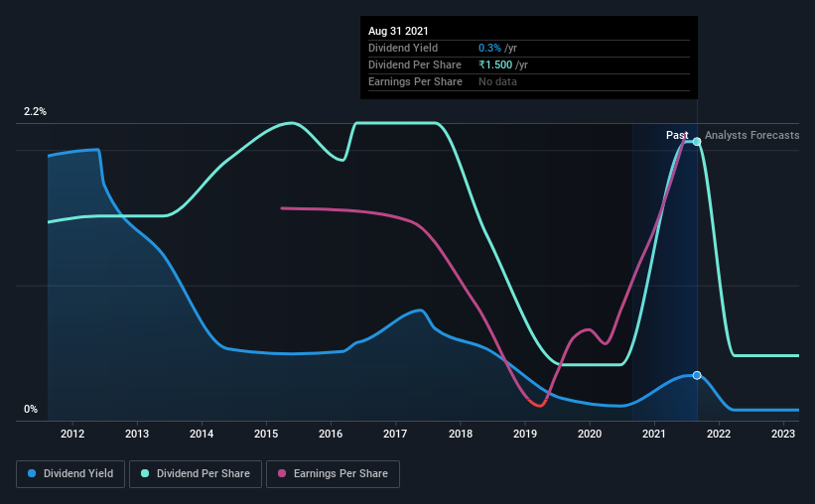Viewport: 815px width, 504px height.
Task: Click the 2019 x-axis label
Action: pos(525,434)
